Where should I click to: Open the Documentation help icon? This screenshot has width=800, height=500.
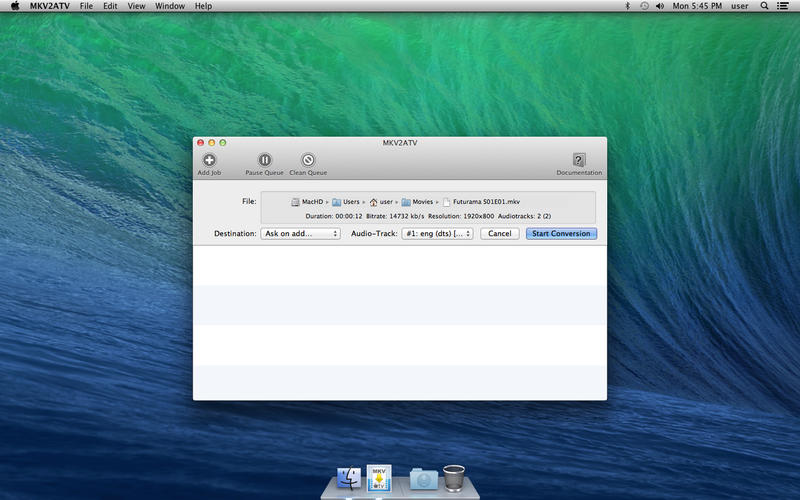579,160
